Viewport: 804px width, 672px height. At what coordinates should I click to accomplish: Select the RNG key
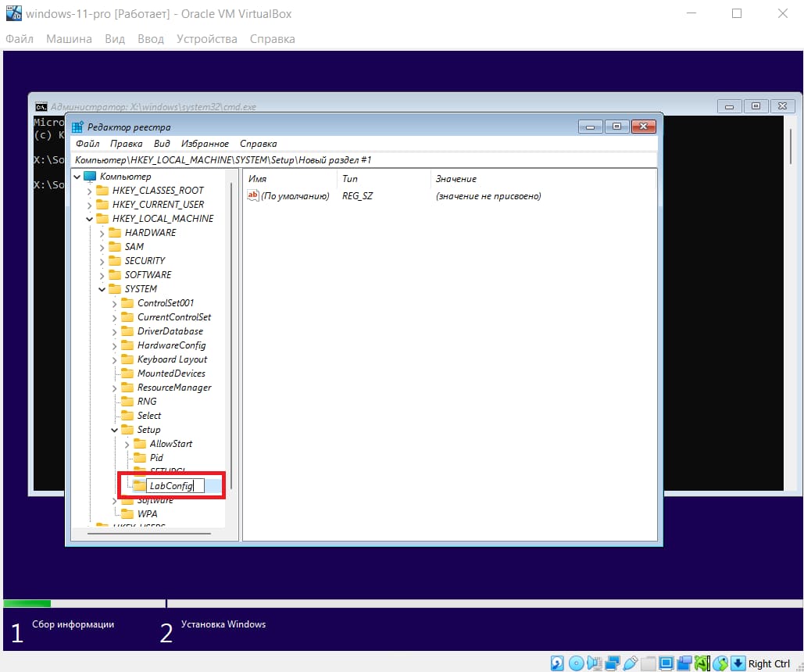(x=147, y=401)
